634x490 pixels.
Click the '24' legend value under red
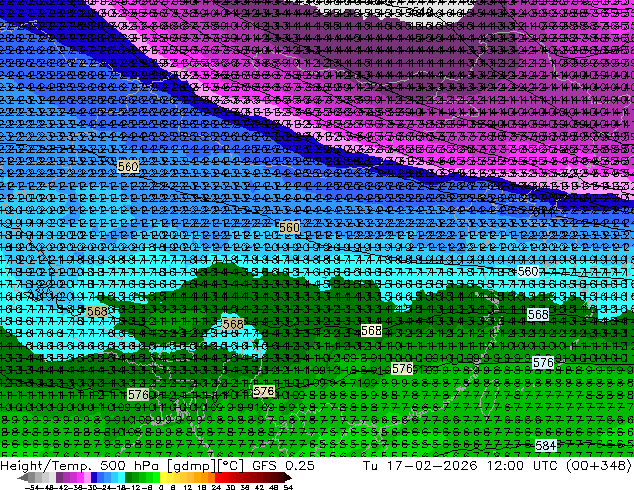tap(216, 487)
